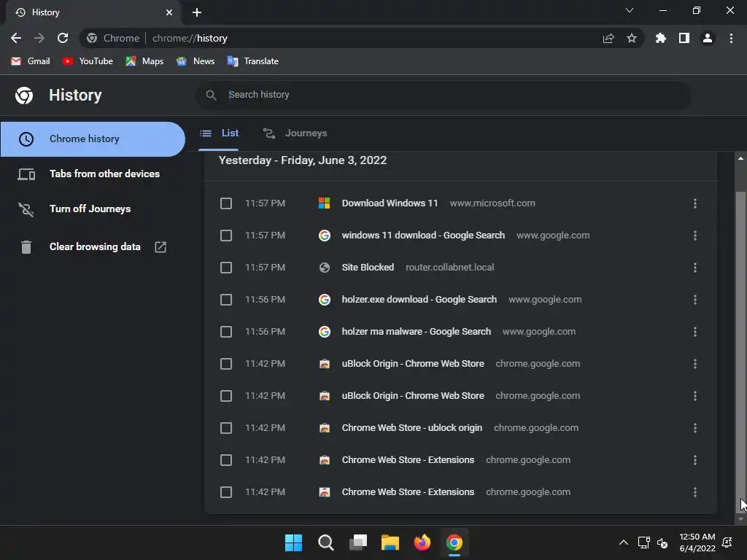Open Windows taskbar Search
Viewport: 747px width, 560px height.
pyautogui.click(x=326, y=542)
